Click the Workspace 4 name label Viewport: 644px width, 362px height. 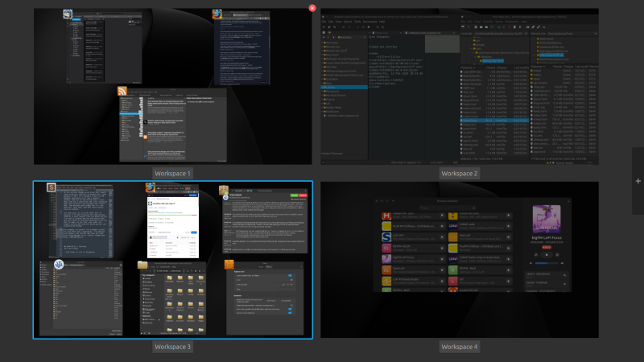click(459, 347)
